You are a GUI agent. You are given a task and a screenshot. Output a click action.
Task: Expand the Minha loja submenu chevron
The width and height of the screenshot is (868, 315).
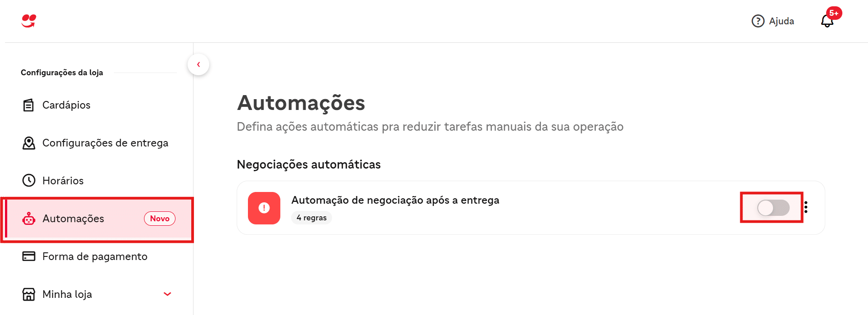tap(167, 294)
